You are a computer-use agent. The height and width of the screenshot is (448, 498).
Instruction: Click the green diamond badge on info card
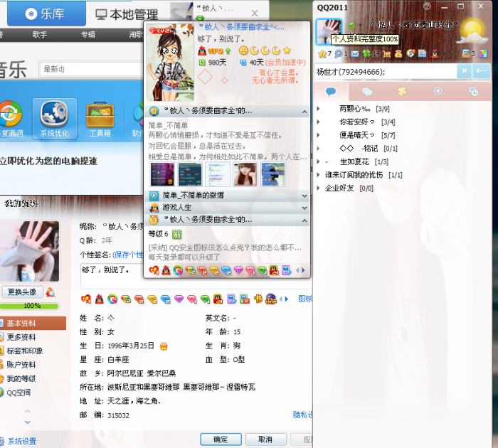(x=263, y=270)
